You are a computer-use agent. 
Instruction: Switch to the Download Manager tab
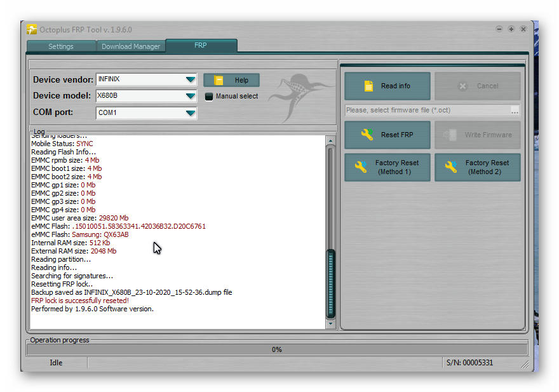[x=131, y=46]
